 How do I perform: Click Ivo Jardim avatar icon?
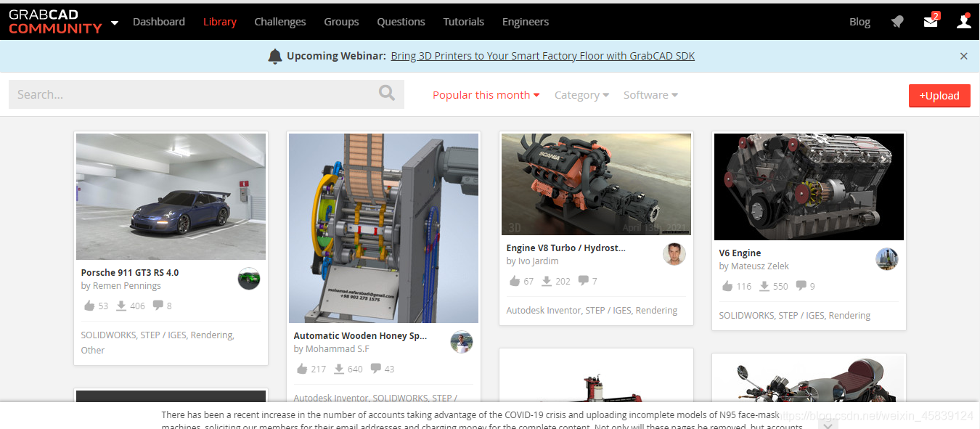pyautogui.click(x=674, y=254)
